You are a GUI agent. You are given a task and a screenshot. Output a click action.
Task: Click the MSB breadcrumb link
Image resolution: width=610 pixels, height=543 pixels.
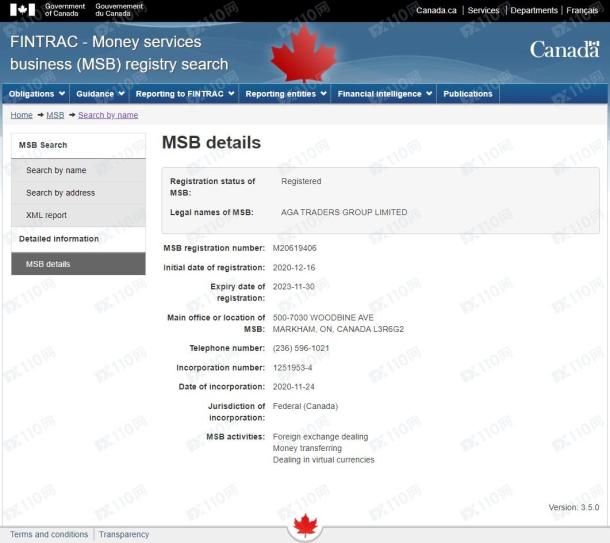(55, 115)
